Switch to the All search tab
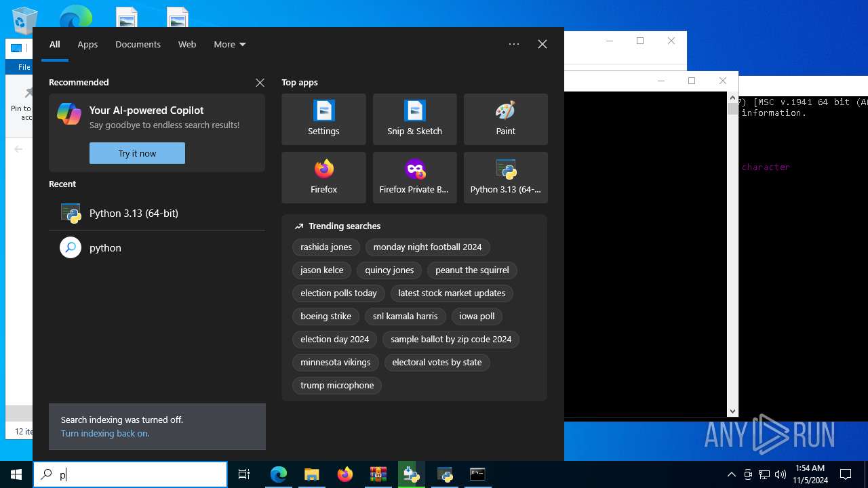Screen dimensions: 868x488 pos(55,44)
